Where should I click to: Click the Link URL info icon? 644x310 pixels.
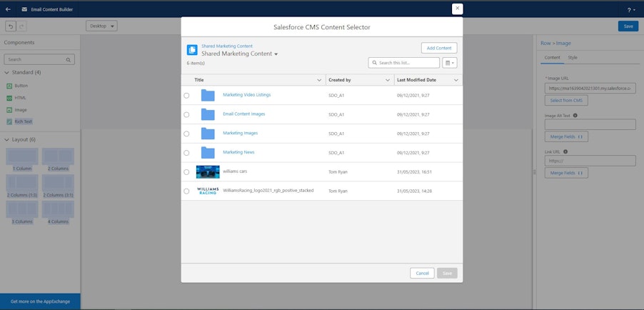click(x=565, y=151)
